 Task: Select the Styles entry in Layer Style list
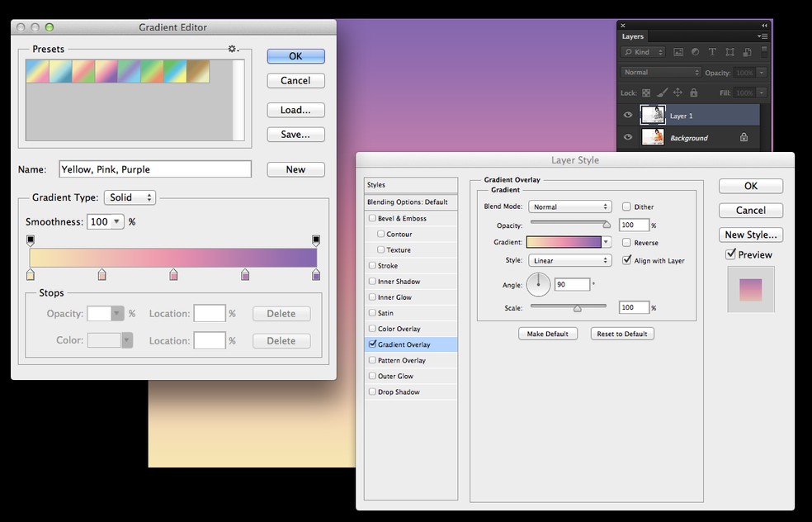(x=411, y=184)
